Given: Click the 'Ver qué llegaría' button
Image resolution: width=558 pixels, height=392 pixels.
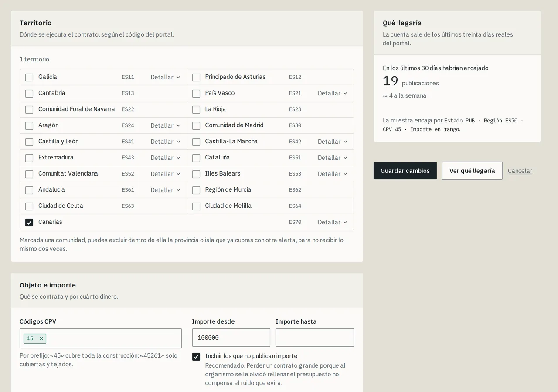Looking at the screenshot, I should pos(472,171).
